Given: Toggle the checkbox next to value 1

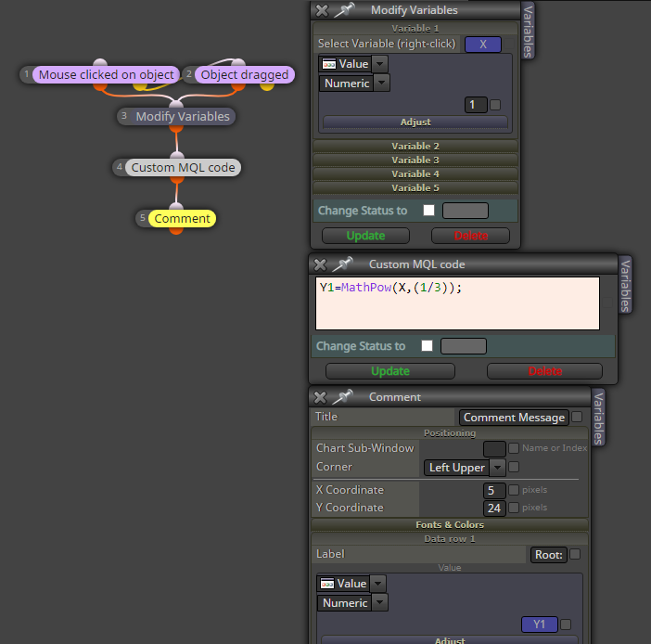Looking at the screenshot, I should pyautogui.click(x=495, y=105).
